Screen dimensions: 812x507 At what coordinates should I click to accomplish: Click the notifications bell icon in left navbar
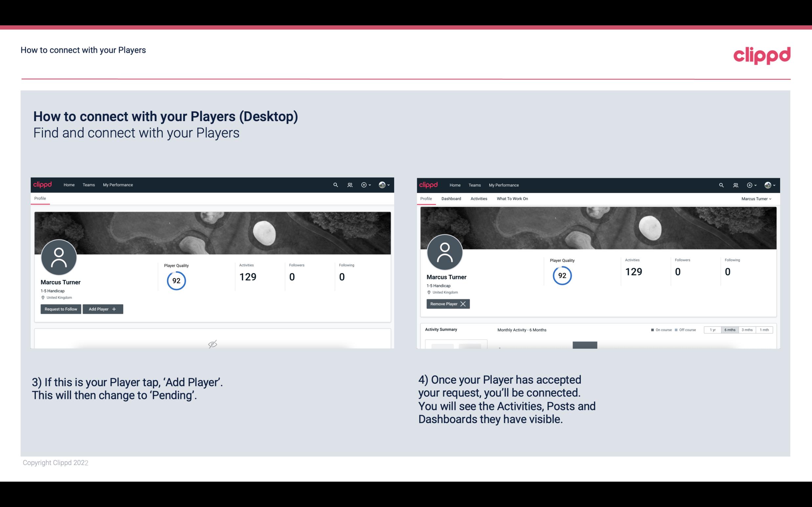point(349,185)
